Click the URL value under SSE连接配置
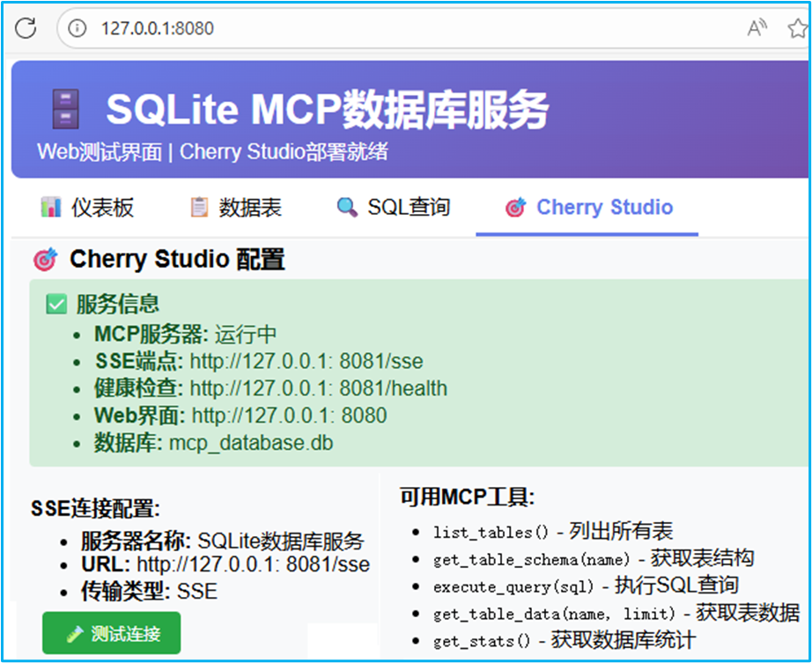Screen dimensions: 812x663 [254, 564]
